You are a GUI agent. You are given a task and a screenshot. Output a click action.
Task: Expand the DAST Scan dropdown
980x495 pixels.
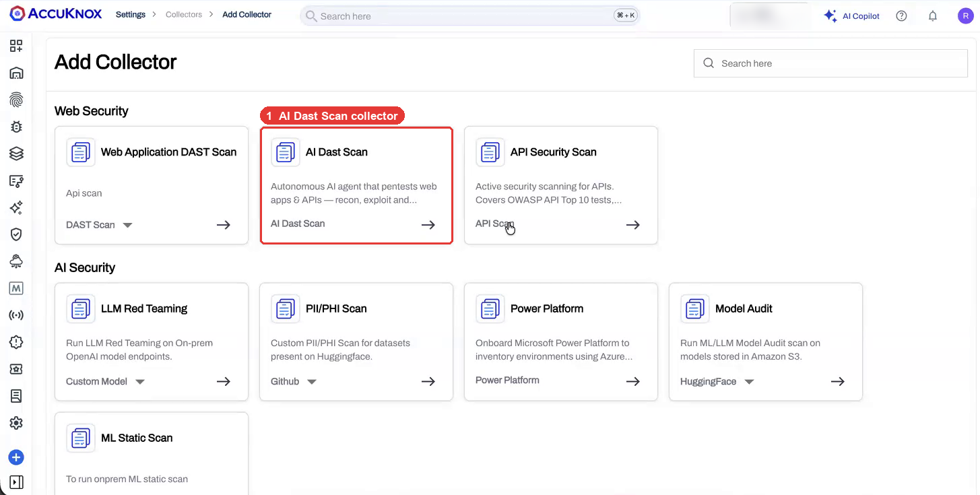127,225
